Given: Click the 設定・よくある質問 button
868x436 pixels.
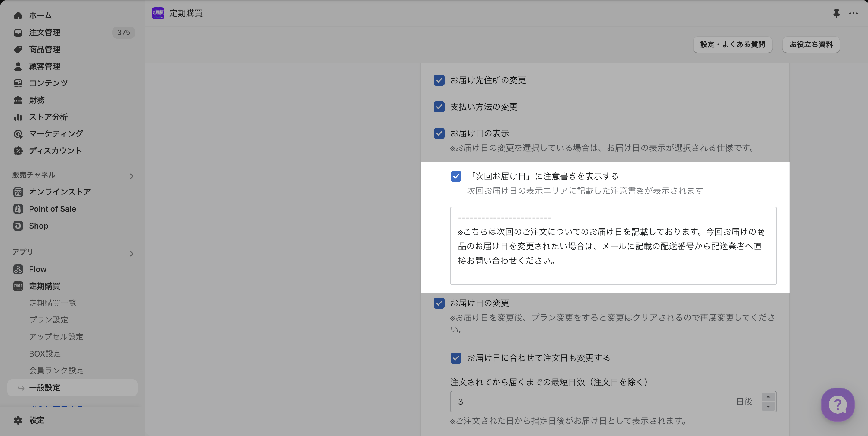Looking at the screenshot, I should click(732, 44).
